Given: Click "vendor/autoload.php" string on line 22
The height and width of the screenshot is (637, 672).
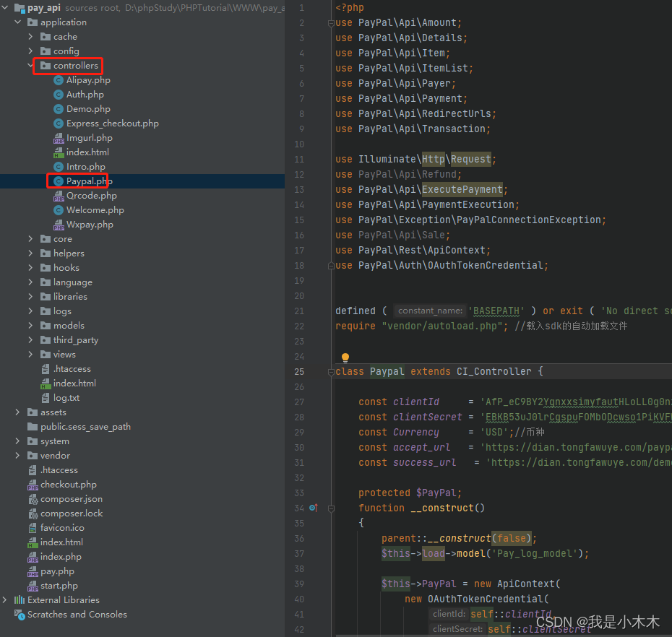Looking at the screenshot, I should pos(441,326).
